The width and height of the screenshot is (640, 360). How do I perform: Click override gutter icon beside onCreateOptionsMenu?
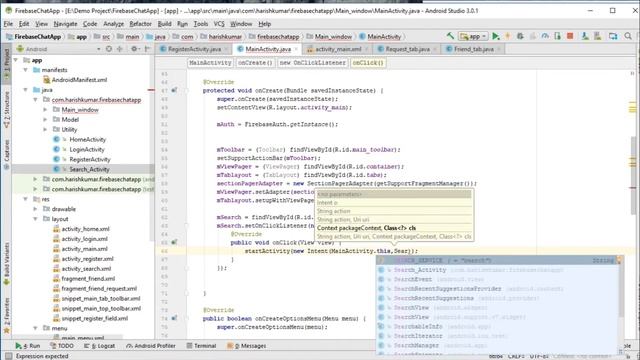pos(174,318)
